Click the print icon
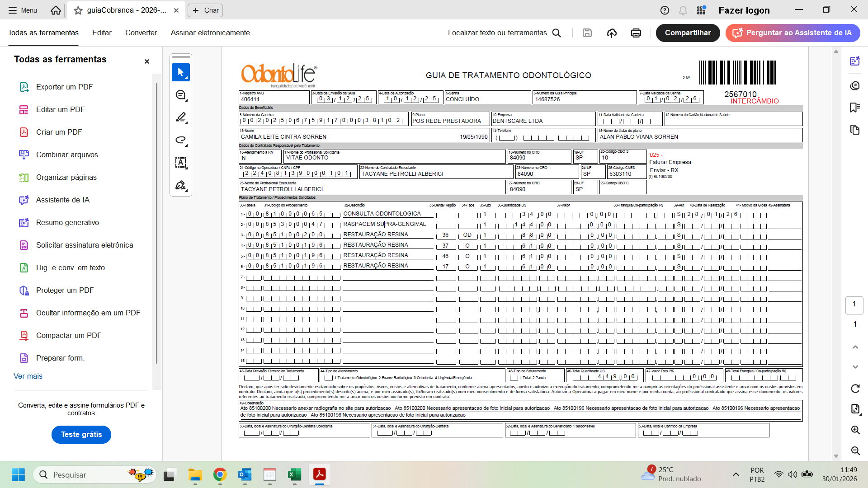Image resolution: width=868 pixels, height=488 pixels. point(636,33)
